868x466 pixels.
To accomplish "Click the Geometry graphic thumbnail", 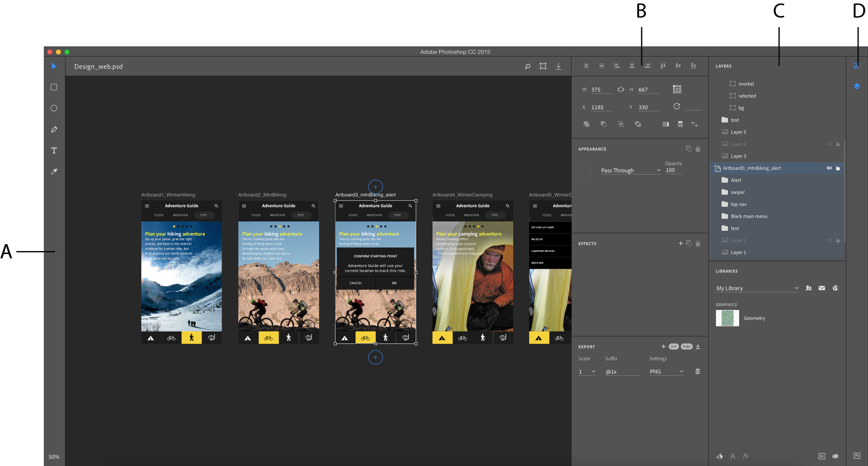I will 727,318.
